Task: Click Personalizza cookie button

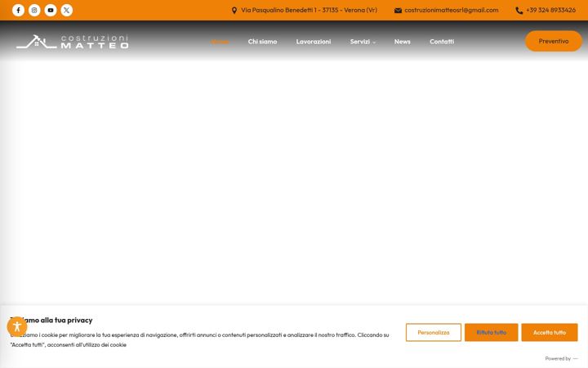Action: (434, 332)
